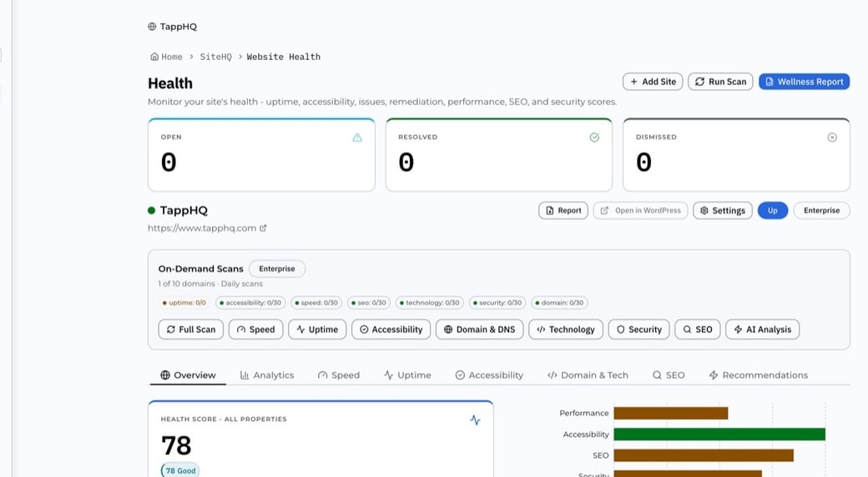Click the security: 0/30 quota chip

click(497, 303)
